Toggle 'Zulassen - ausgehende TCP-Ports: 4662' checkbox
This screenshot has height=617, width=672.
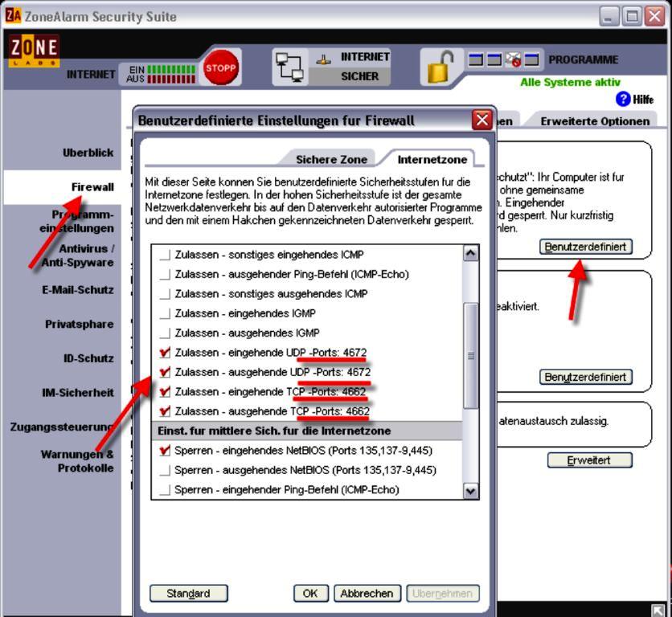pyautogui.click(x=165, y=412)
